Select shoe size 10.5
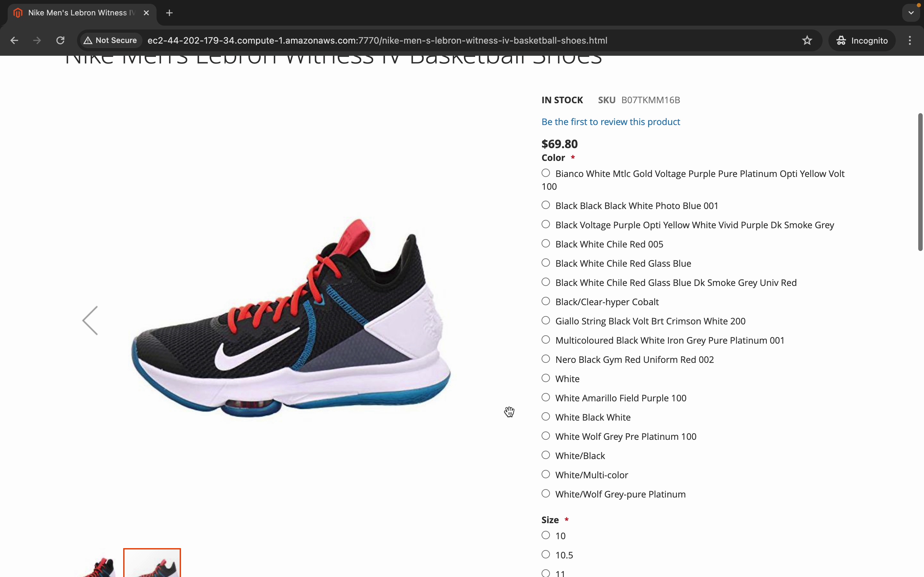 click(x=546, y=555)
